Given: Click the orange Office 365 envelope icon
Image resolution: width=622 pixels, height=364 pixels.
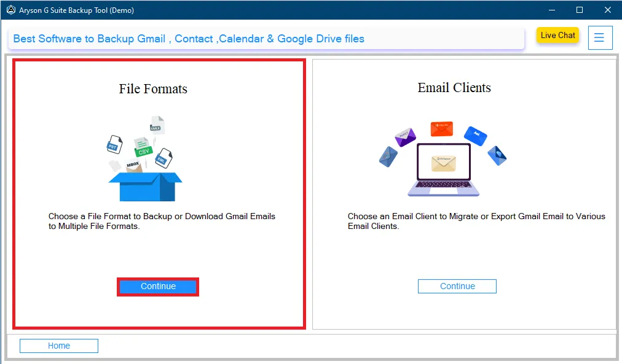Looking at the screenshot, I should [441, 128].
